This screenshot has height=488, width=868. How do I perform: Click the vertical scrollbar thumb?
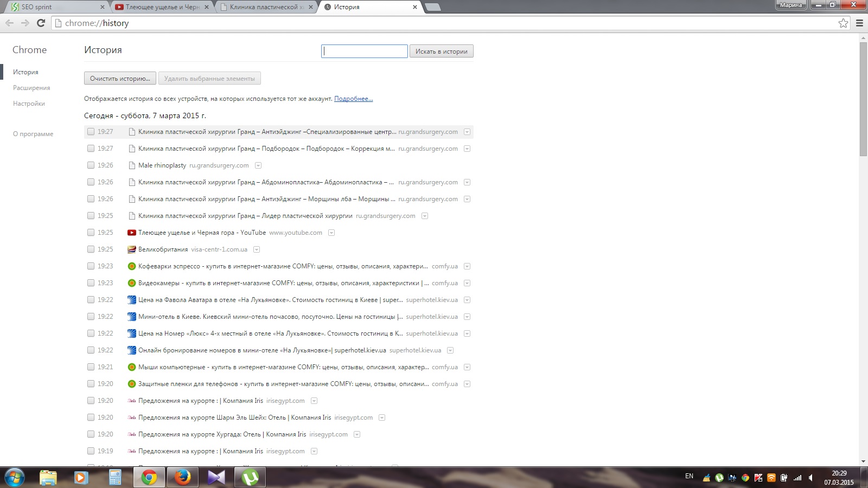[864, 99]
